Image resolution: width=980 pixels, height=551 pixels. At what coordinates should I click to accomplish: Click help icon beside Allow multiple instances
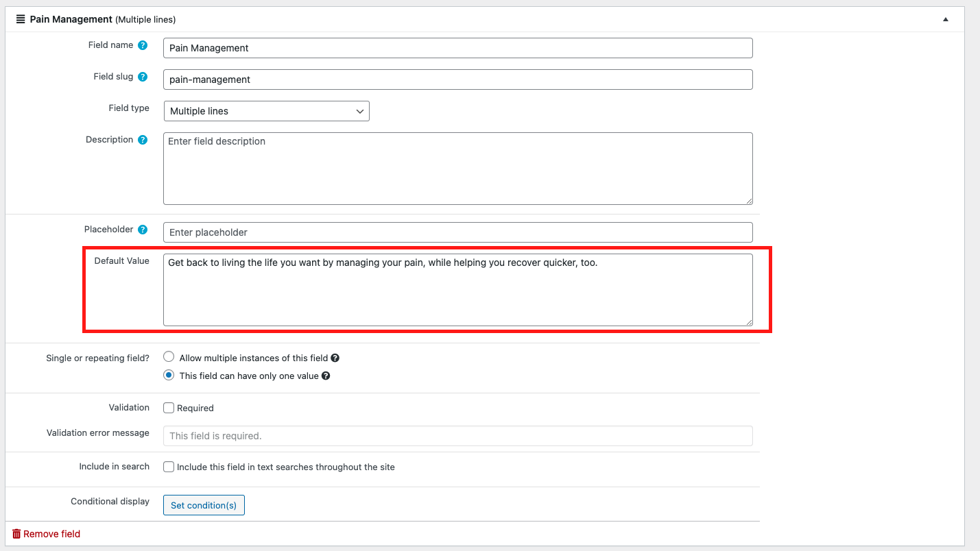(335, 358)
